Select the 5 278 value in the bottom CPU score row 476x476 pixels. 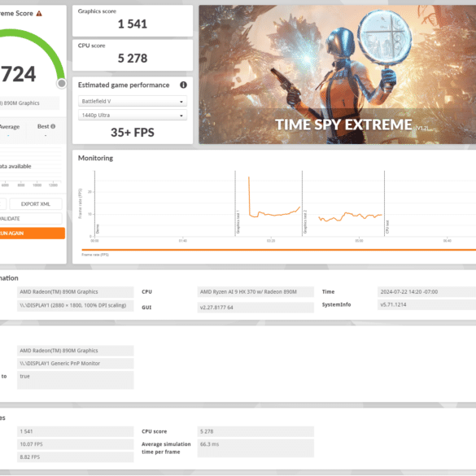click(x=255, y=431)
